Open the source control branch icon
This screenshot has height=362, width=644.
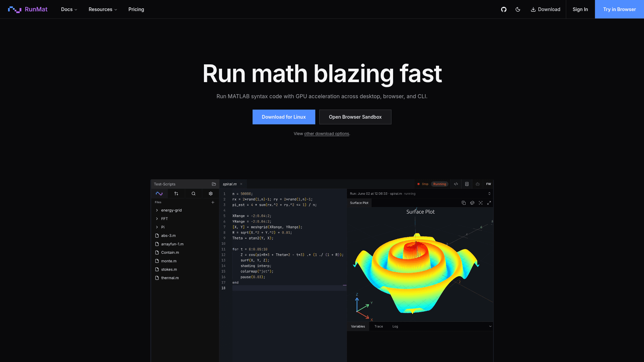point(176,193)
